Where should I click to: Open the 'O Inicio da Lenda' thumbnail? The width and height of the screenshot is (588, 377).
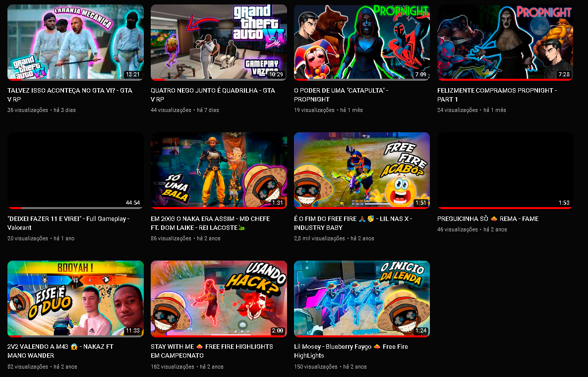point(362,299)
